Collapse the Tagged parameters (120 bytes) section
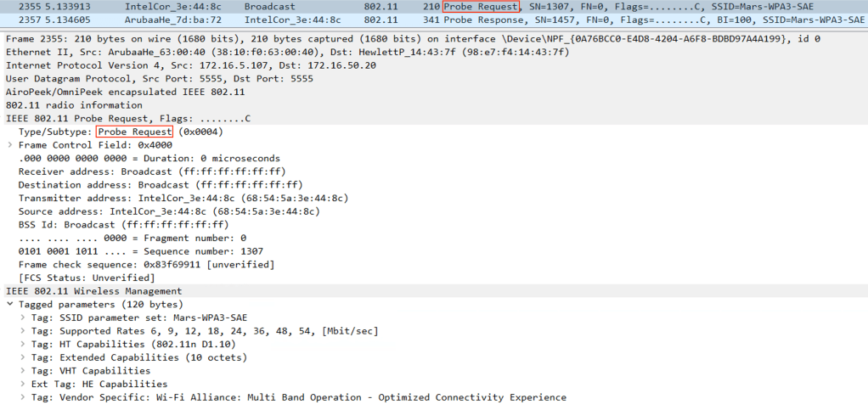Viewport: 868px width, 410px height. (9, 304)
